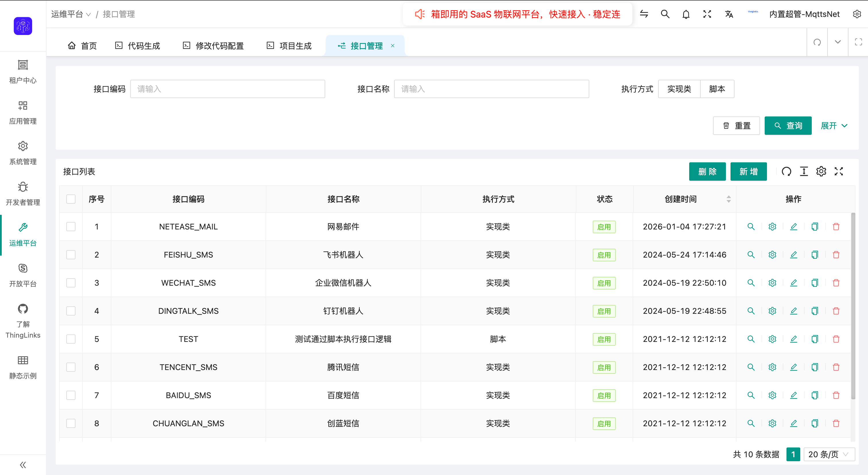The image size is (868, 475).
Task: Close the 接口管理 tab
Action: coord(393,46)
